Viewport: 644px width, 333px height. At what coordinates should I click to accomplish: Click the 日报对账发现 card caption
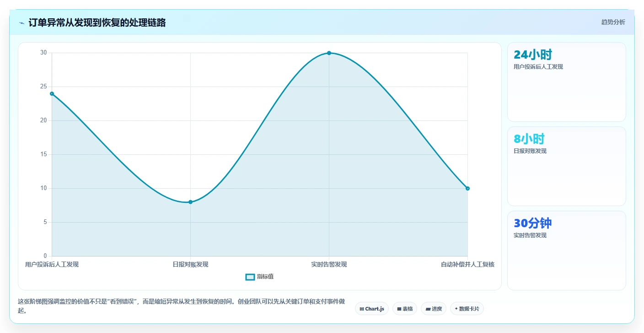point(530,151)
